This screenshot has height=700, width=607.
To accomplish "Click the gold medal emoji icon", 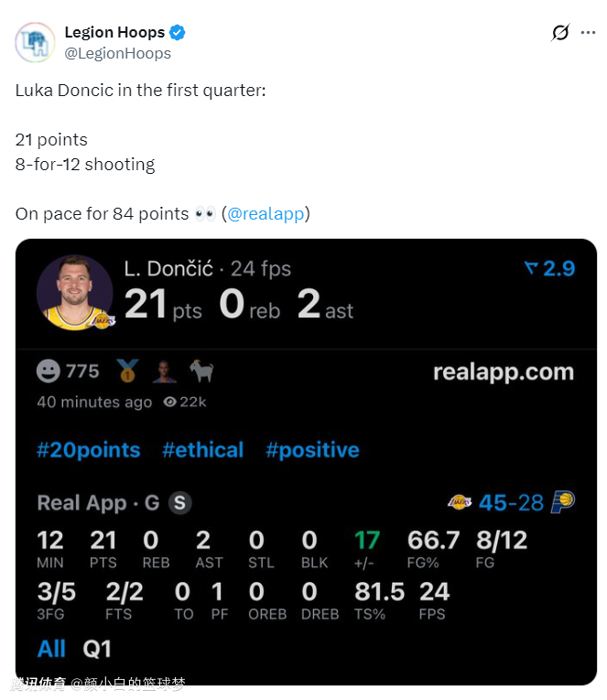I will point(127,371).
